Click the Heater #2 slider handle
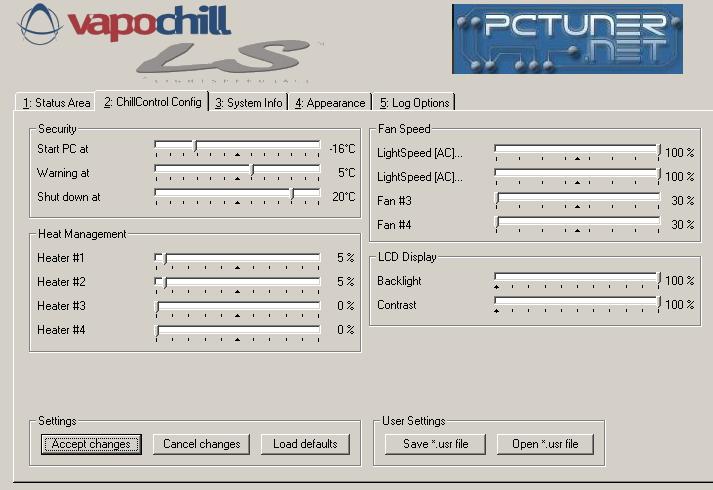The width and height of the screenshot is (713, 490). 166,283
